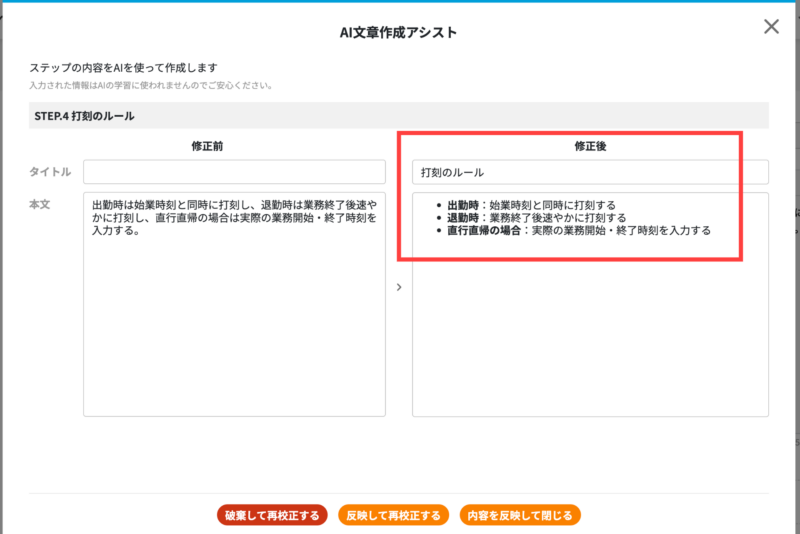This screenshot has width=800, height=534.
Task: Click the 反映して再校正する button
Action: point(393,515)
